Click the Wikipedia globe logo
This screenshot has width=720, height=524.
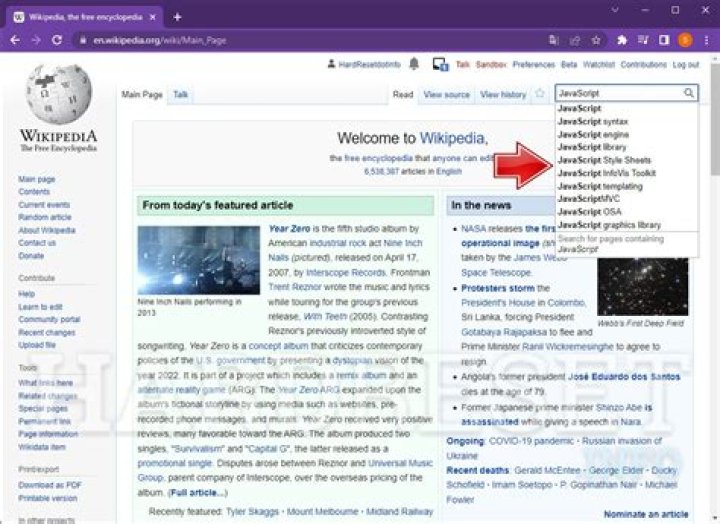tap(58, 95)
